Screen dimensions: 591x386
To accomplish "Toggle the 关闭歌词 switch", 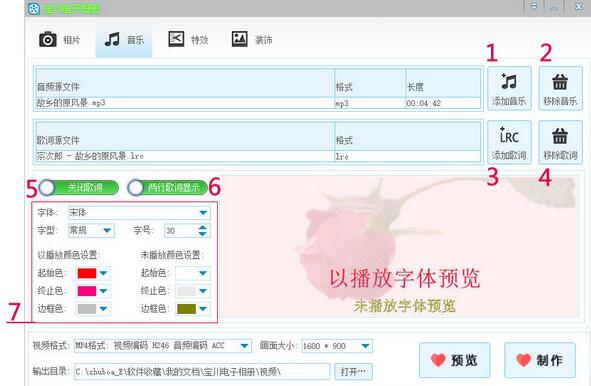I will (78, 187).
